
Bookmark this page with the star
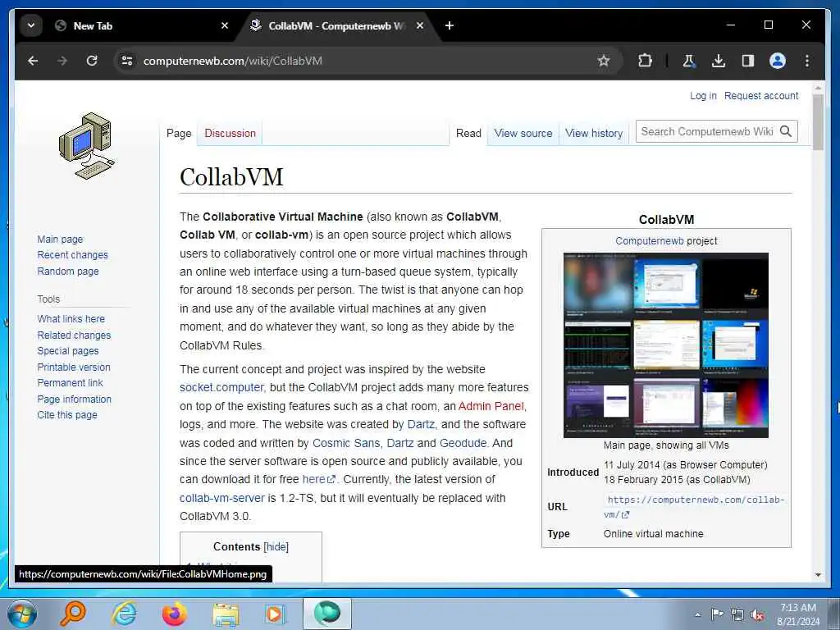603,61
